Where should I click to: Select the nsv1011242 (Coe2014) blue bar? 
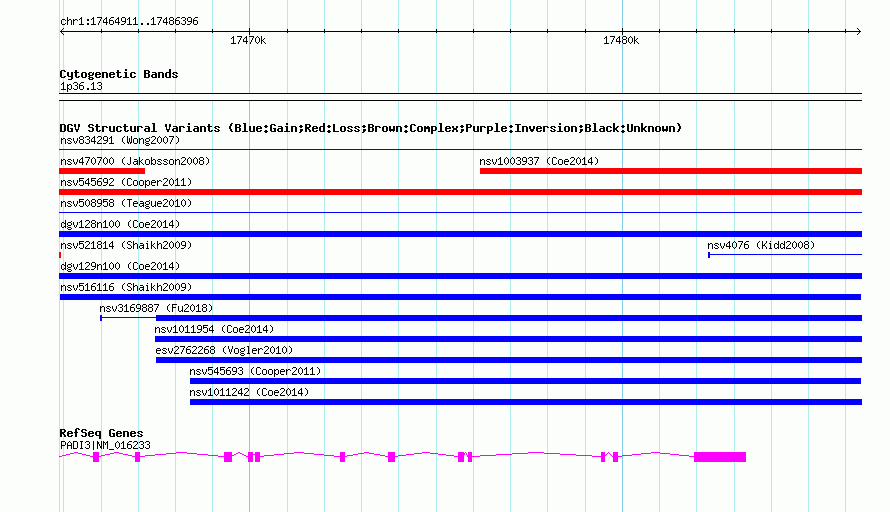coord(526,402)
